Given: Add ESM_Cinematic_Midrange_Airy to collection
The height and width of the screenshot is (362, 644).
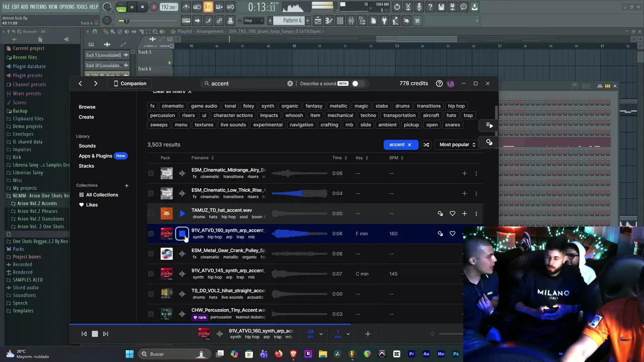Looking at the screenshot, I should (464, 173).
